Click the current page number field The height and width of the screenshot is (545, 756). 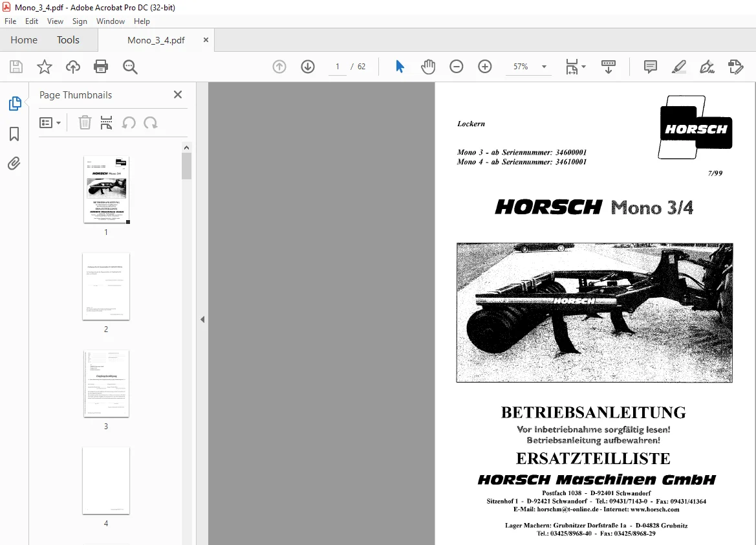[x=338, y=67]
